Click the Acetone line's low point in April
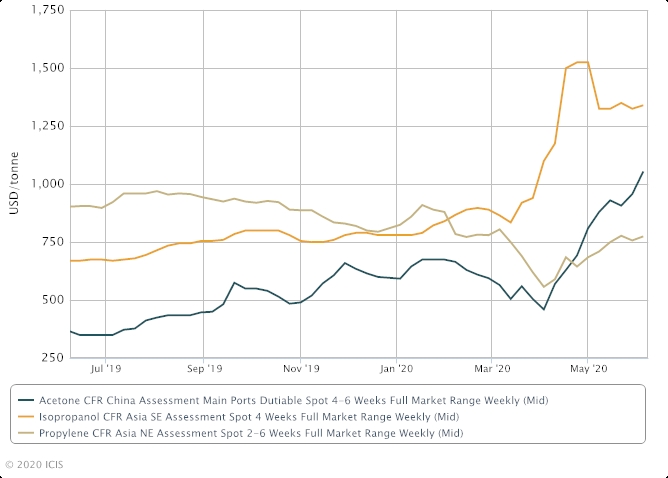 (x=544, y=309)
